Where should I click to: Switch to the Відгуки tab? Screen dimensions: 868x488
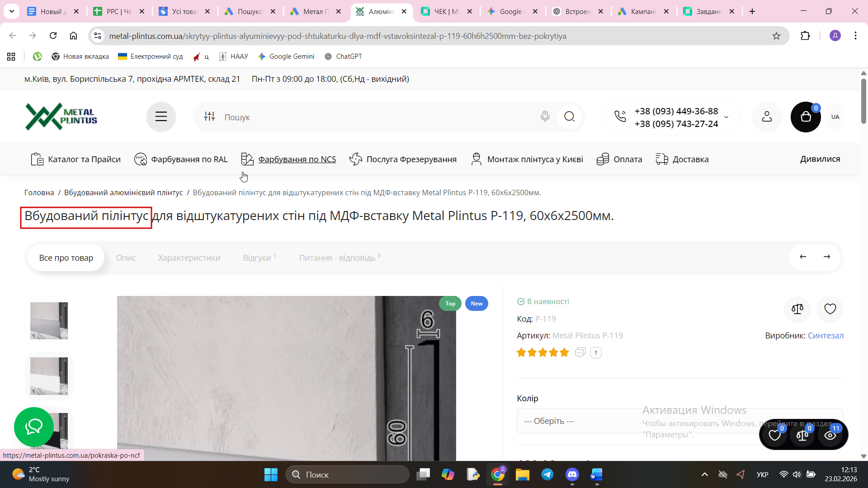tap(257, 258)
